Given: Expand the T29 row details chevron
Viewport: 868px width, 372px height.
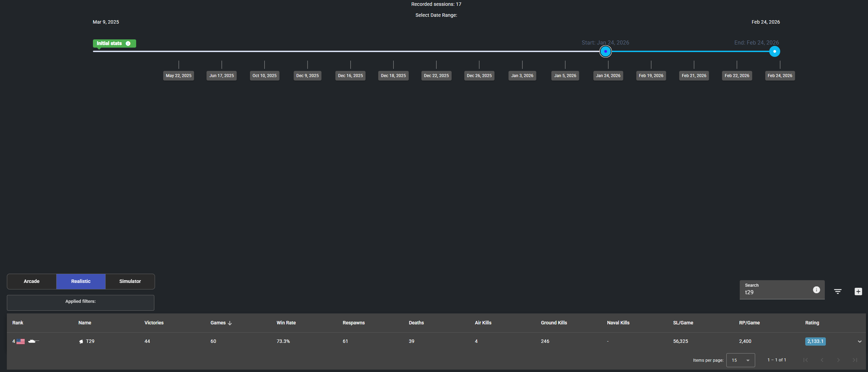Looking at the screenshot, I should click(859, 342).
